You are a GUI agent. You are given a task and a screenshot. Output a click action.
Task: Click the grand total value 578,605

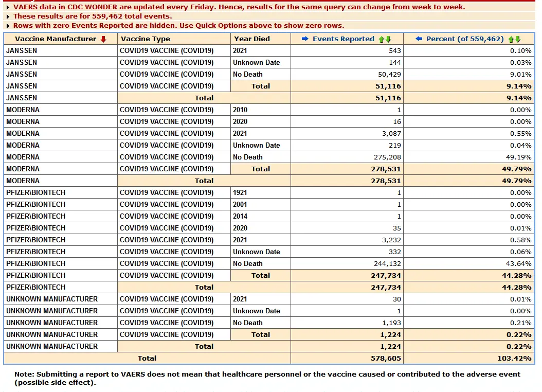386,359
